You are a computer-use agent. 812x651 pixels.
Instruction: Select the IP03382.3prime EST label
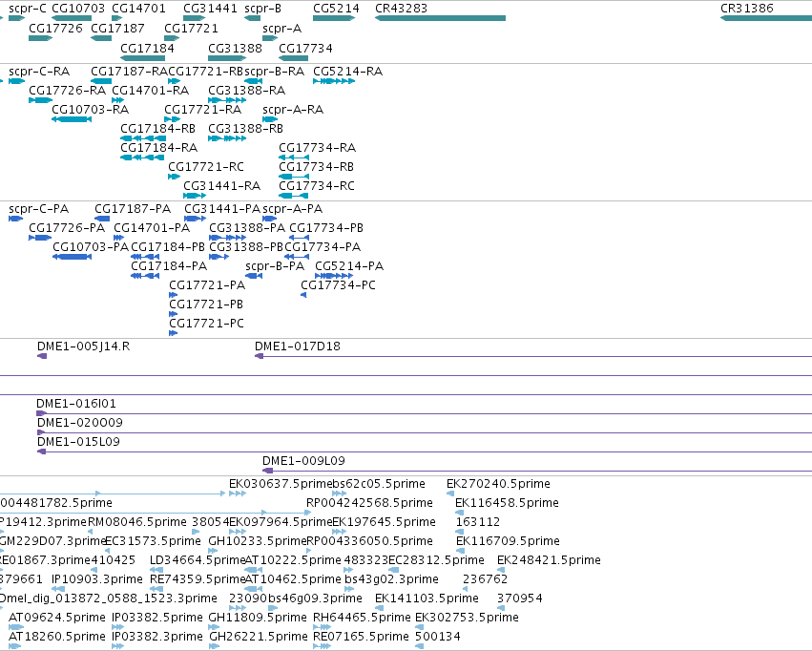tap(157, 638)
